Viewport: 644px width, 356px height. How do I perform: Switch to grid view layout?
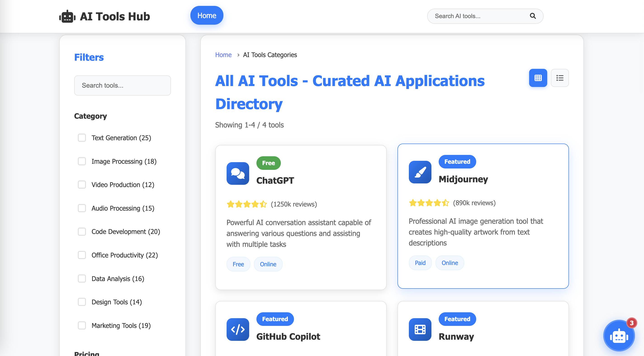pyautogui.click(x=538, y=78)
